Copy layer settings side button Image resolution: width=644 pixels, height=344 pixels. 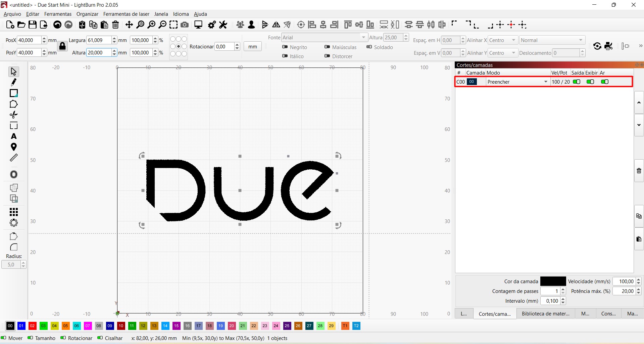pos(639,216)
